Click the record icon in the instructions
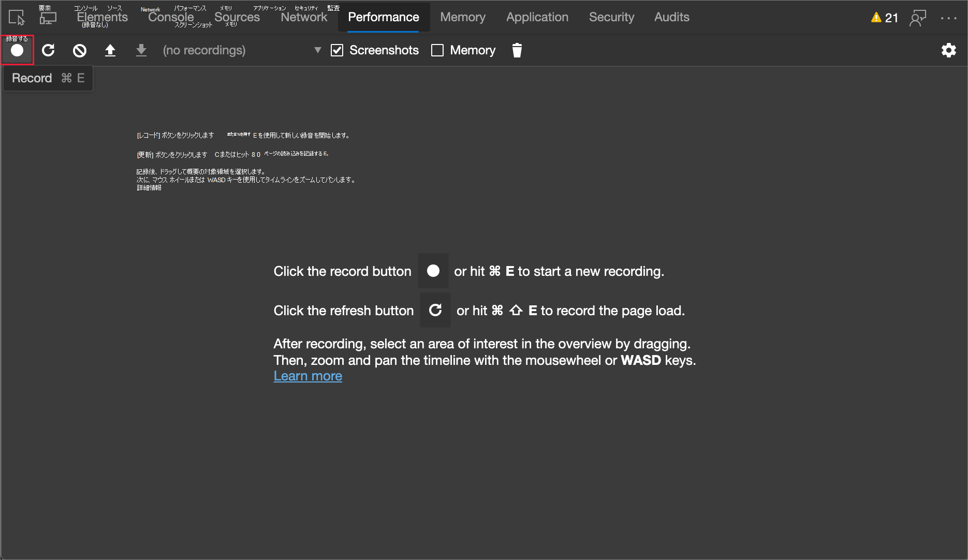968x560 pixels. pyautogui.click(x=433, y=271)
